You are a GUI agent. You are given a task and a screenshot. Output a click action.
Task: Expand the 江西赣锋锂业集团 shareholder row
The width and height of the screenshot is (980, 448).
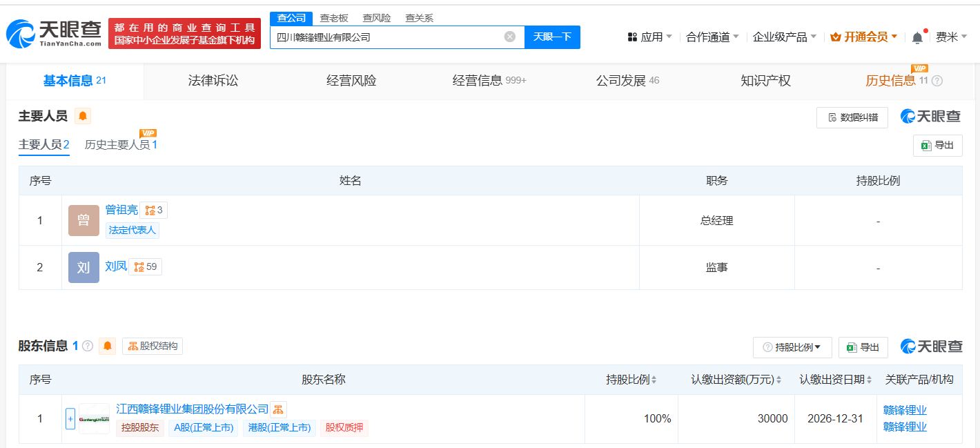(70, 418)
